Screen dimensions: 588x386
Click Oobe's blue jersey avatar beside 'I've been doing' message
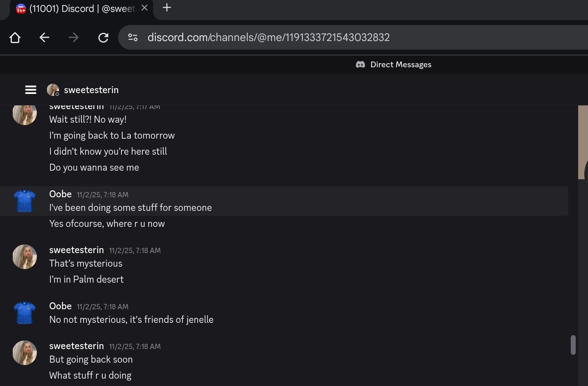pos(25,201)
